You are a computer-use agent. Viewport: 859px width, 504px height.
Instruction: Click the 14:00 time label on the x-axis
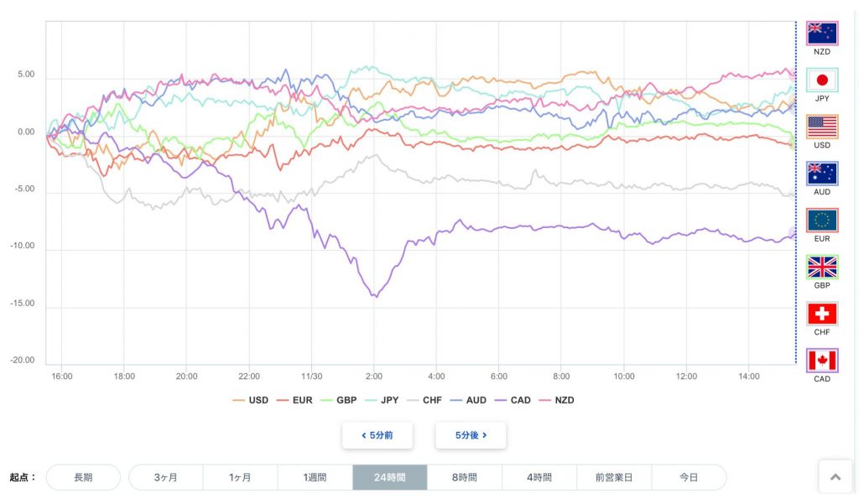(749, 377)
